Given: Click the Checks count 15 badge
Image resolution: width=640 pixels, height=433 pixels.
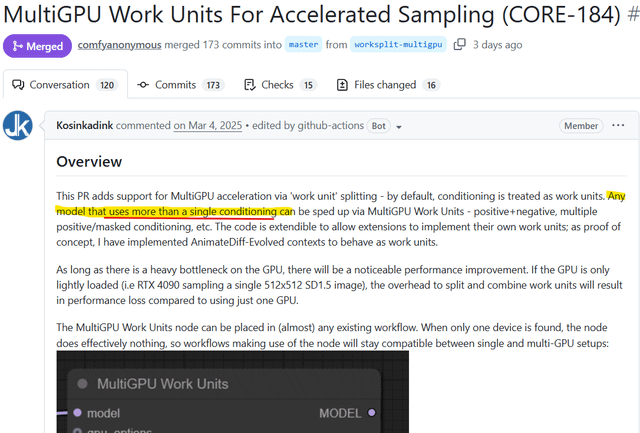Looking at the screenshot, I should tap(308, 85).
